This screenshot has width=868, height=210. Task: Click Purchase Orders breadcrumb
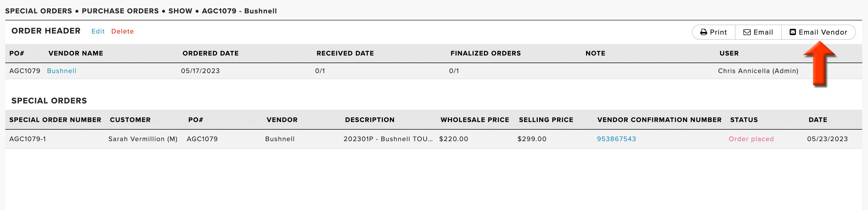click(120, 11)
